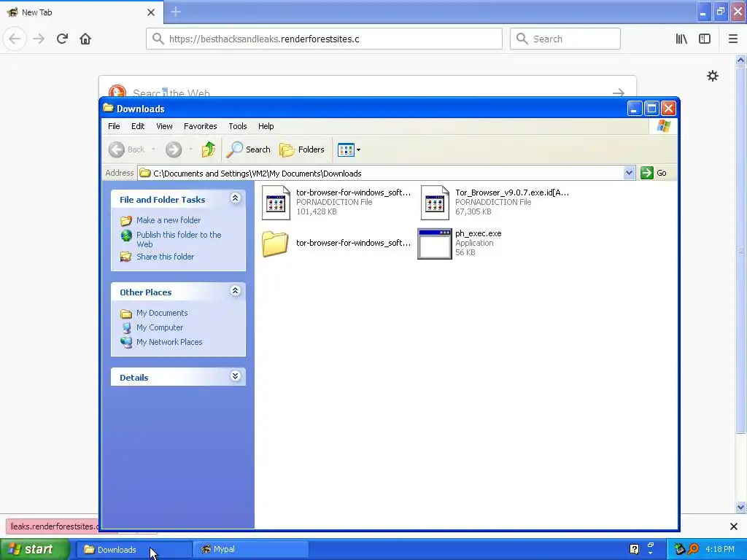Screen dimensions: 747x560
Task: Open the Back history dropdown arrow
Action: click(153, 149)
